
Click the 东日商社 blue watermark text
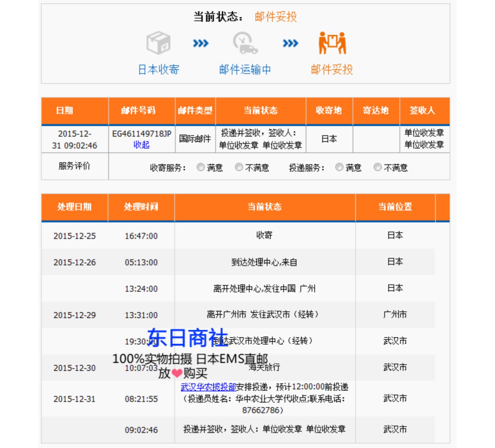pyautogui.click(x=188, y=338)
